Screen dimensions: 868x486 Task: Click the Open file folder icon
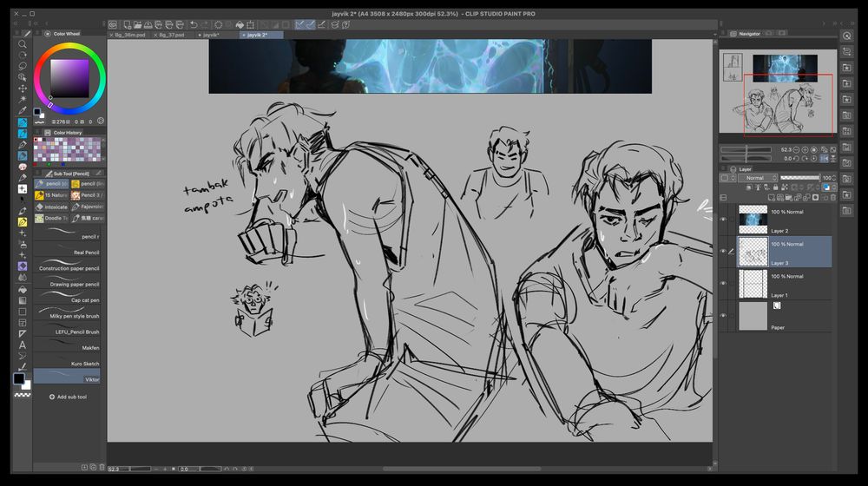pos(137,24)
